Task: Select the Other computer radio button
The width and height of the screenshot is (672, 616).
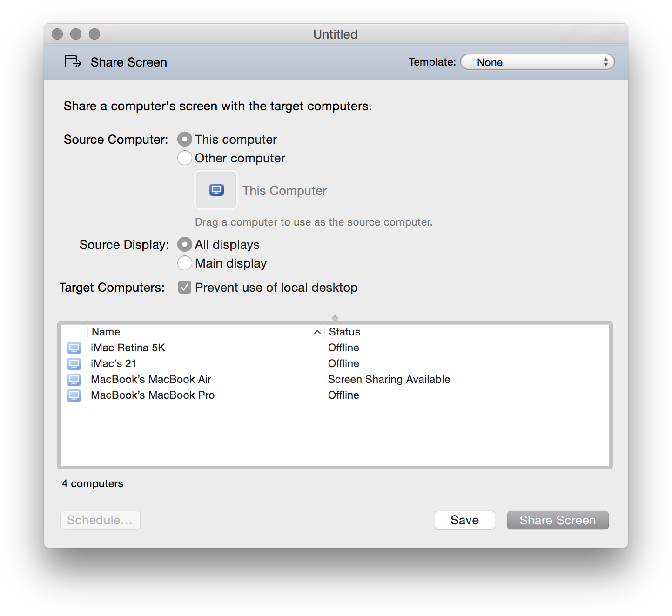Action: click(x=185, y=158)
